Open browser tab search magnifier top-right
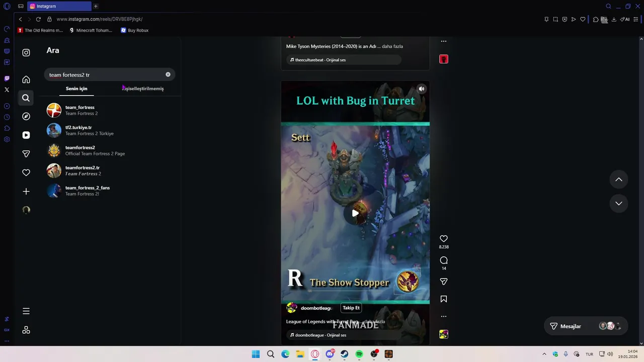 coord(608,6)
